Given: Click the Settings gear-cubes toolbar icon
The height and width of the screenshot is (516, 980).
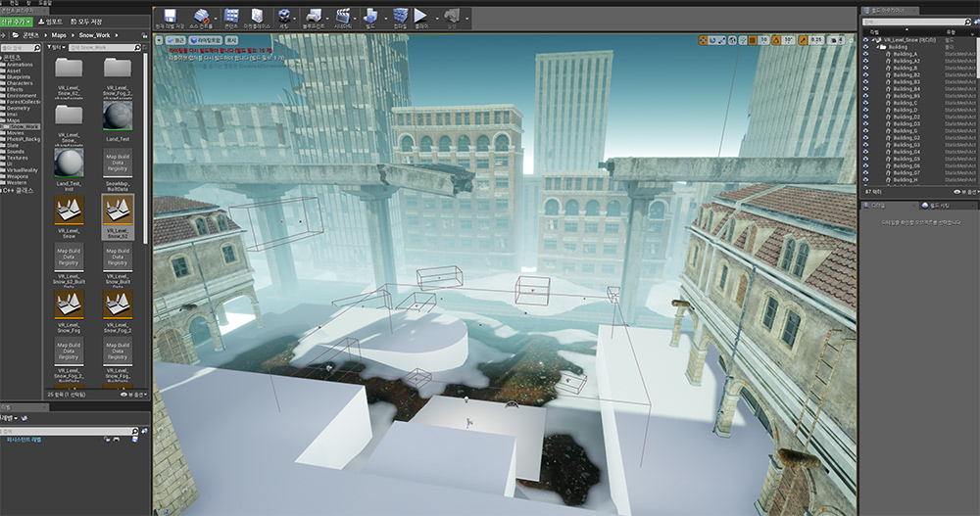Looking at the screenshot, I should pos(284,17).
